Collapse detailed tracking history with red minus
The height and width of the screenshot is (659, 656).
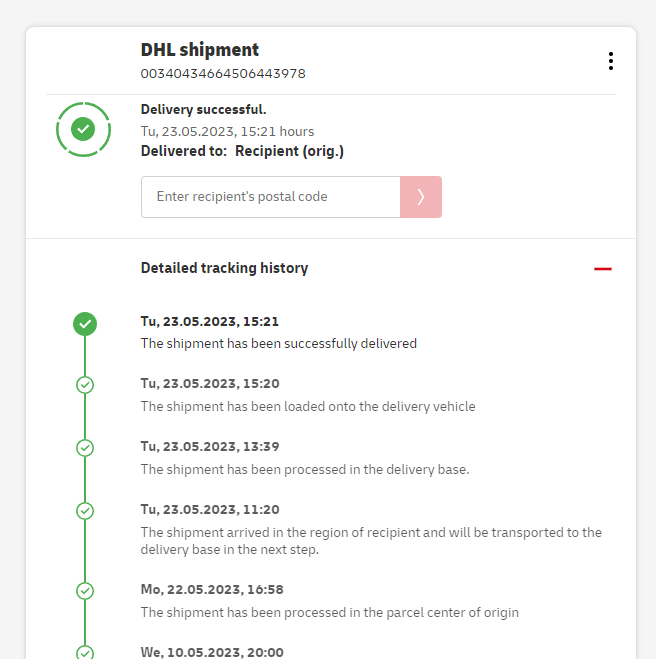(602, 268)
